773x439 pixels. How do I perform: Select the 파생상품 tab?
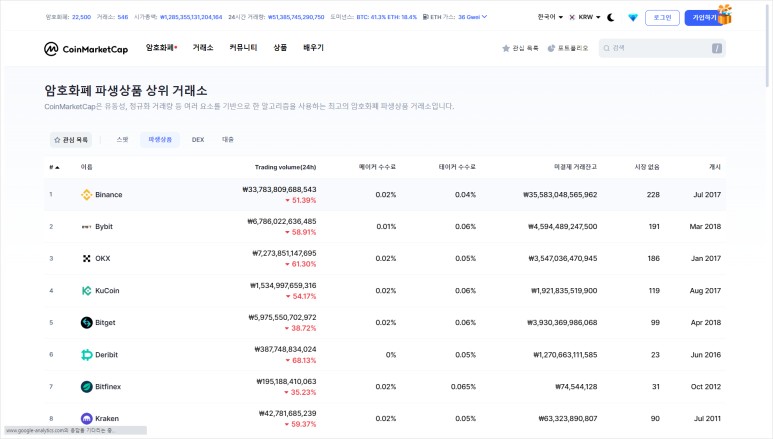point(160,140)
